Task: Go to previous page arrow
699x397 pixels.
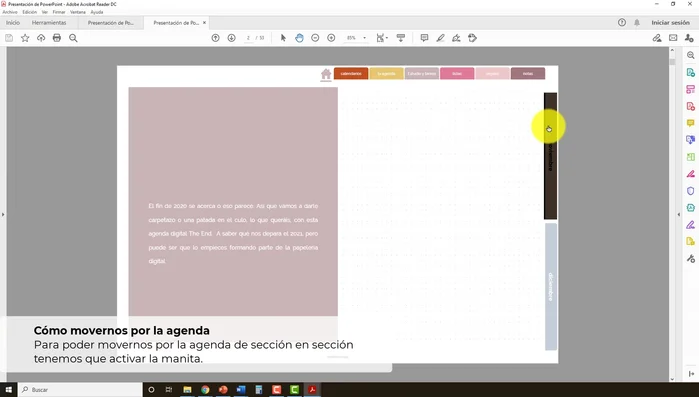Action: pyautogui.click(x=215, y=38)
